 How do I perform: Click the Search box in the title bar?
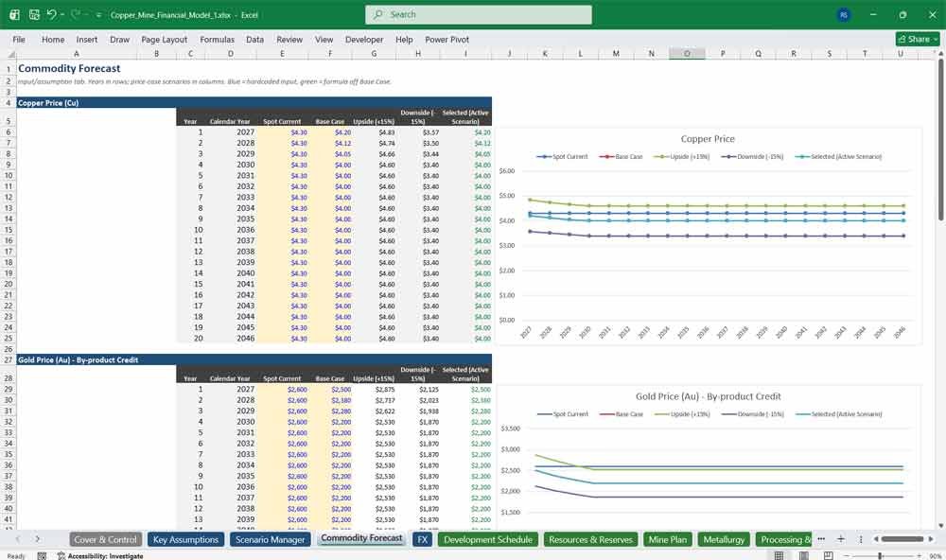tap(479, 14)
